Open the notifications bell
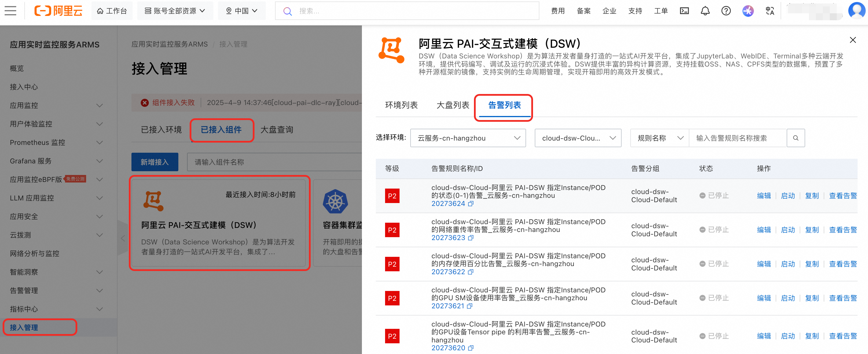The image size is (868, 354). tap(705, 11)
